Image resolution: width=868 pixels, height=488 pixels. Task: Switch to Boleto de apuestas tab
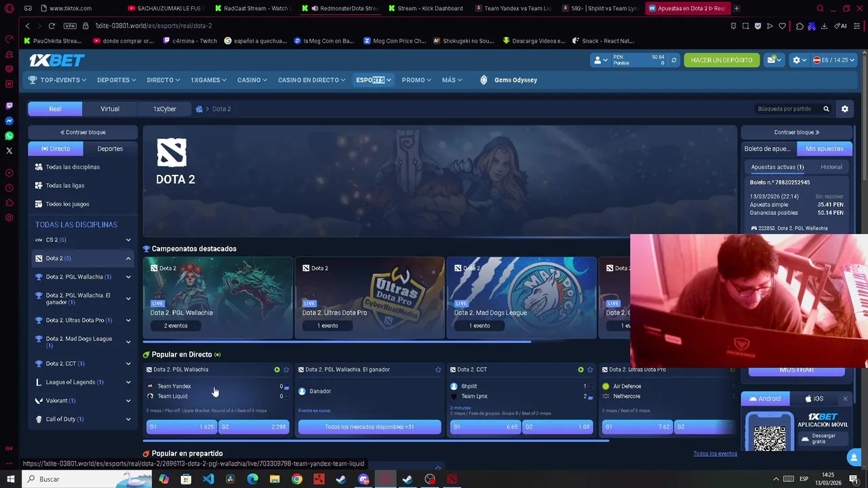768,148
